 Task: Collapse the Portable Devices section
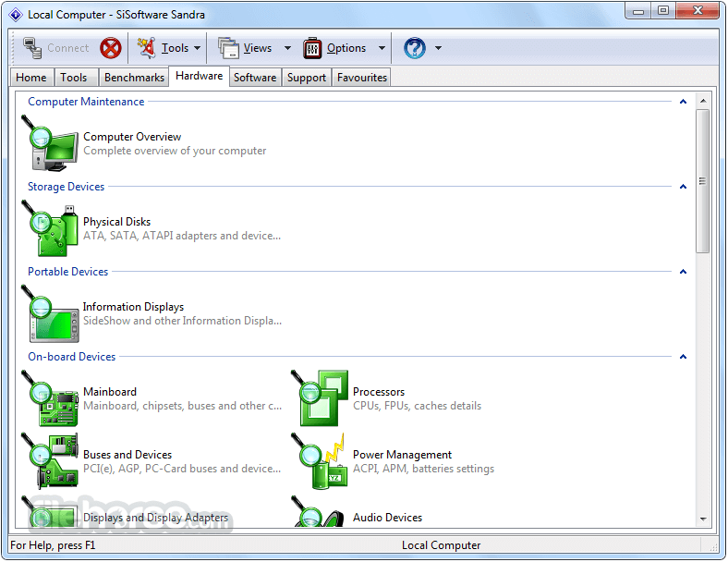point(683,271)
